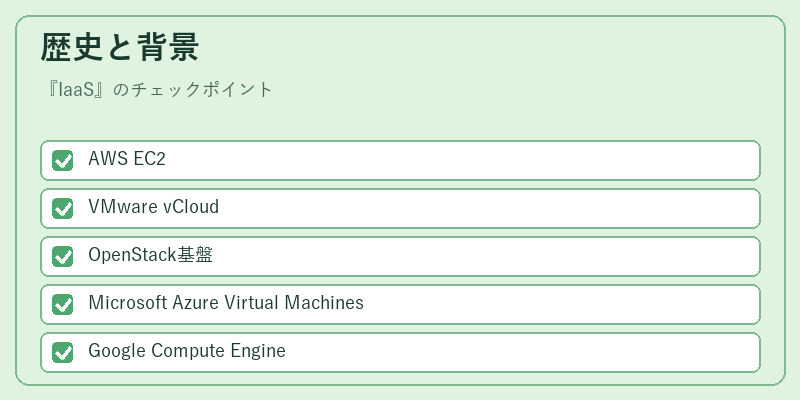Uncheck the Google Compute Engine checkbox
This screenshot has height=400, width=800.
(x=63, y=353)
